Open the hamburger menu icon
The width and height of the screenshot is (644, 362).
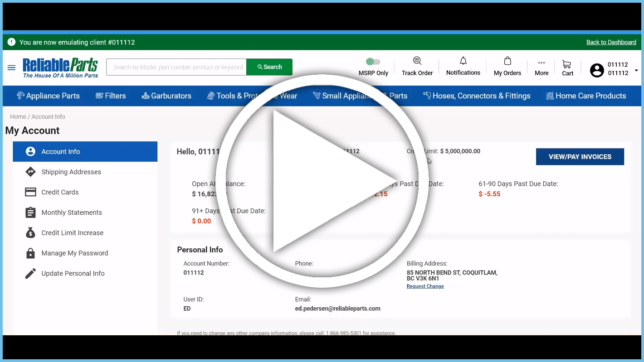coord(11,68)
